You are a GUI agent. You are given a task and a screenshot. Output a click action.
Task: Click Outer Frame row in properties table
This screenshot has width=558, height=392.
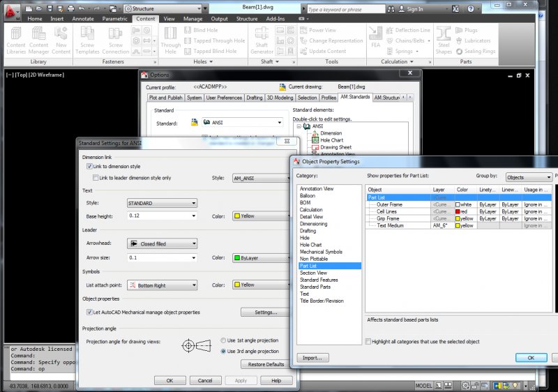click(459, 204)
